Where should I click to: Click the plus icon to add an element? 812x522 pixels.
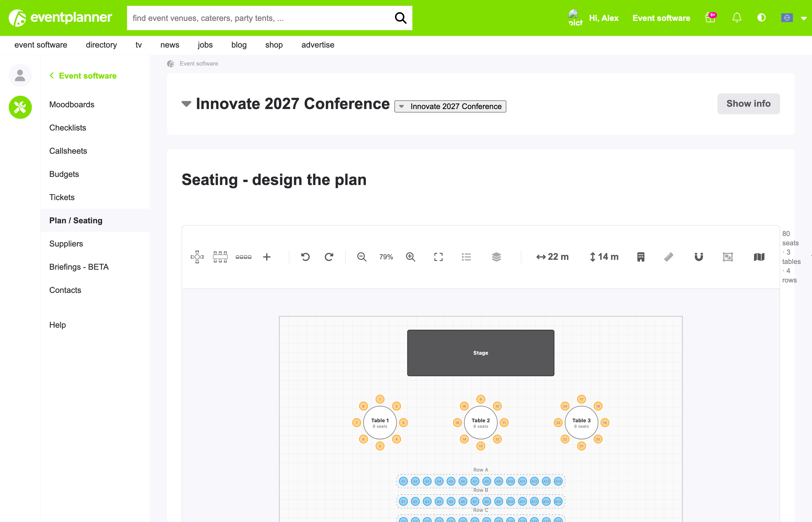[x=267, y=257]
